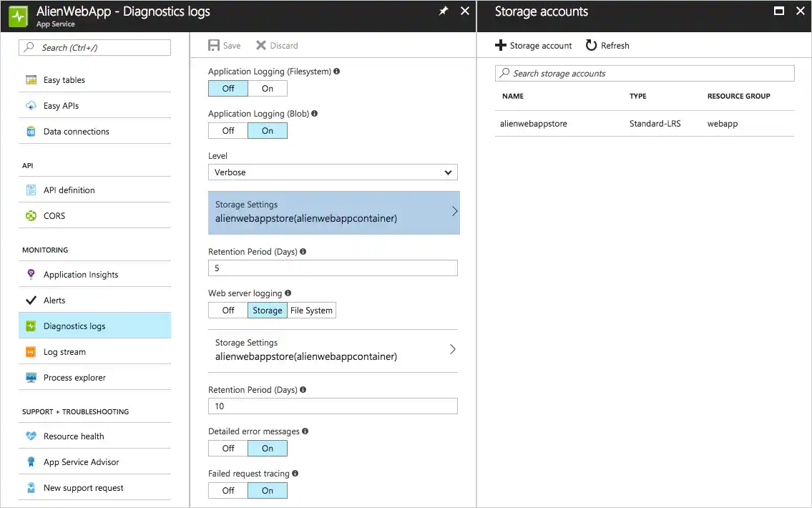Set Failed request tracing to On
Viewport: 812px width, 508px height.
tap(268, 490)
